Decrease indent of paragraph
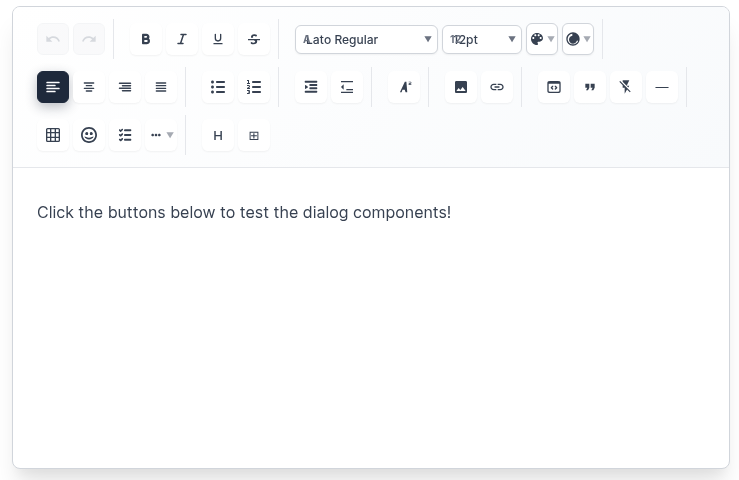This screenshot has height=480, width=739. click(347, 87)
